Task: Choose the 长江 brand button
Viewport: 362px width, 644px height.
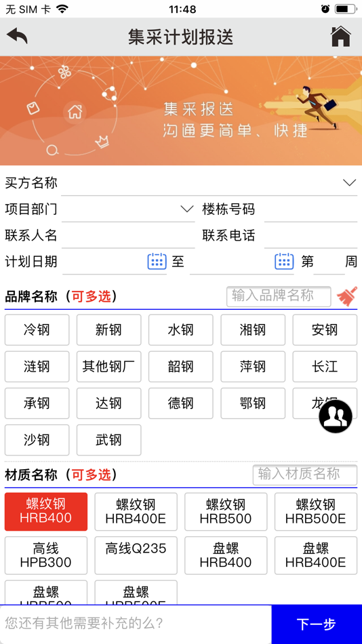Action: tap(325, 366)
